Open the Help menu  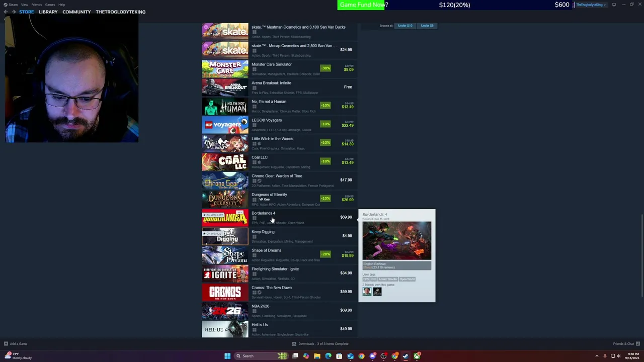(x=61, y=5)
